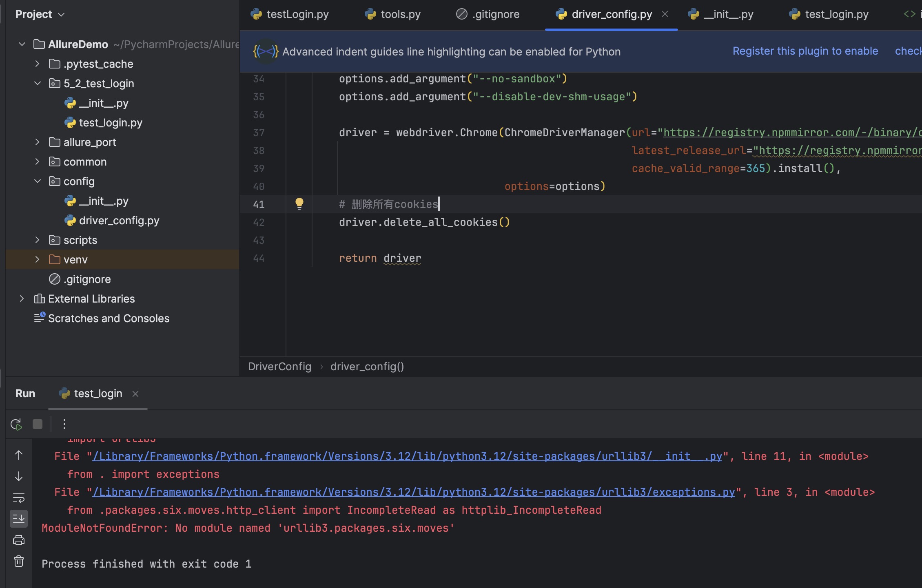Expand the allure_port folder

click(37, 142)
